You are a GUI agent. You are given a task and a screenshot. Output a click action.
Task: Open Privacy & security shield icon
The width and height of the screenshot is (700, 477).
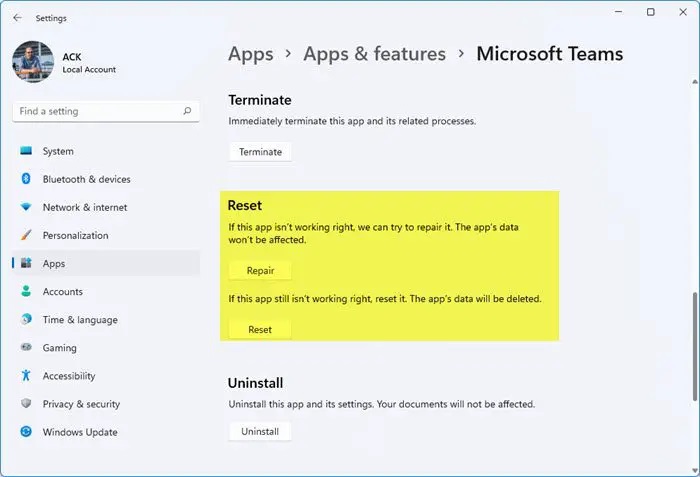(26, 404)
